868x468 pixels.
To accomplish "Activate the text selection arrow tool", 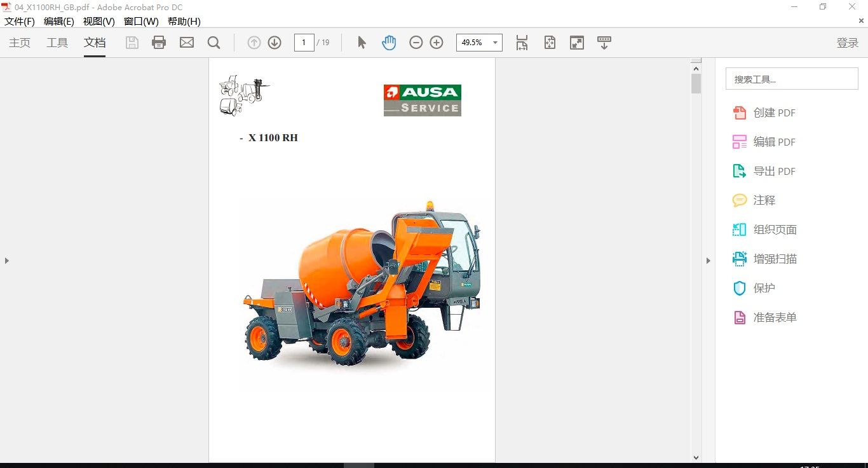I will click(x=360, y=42).
